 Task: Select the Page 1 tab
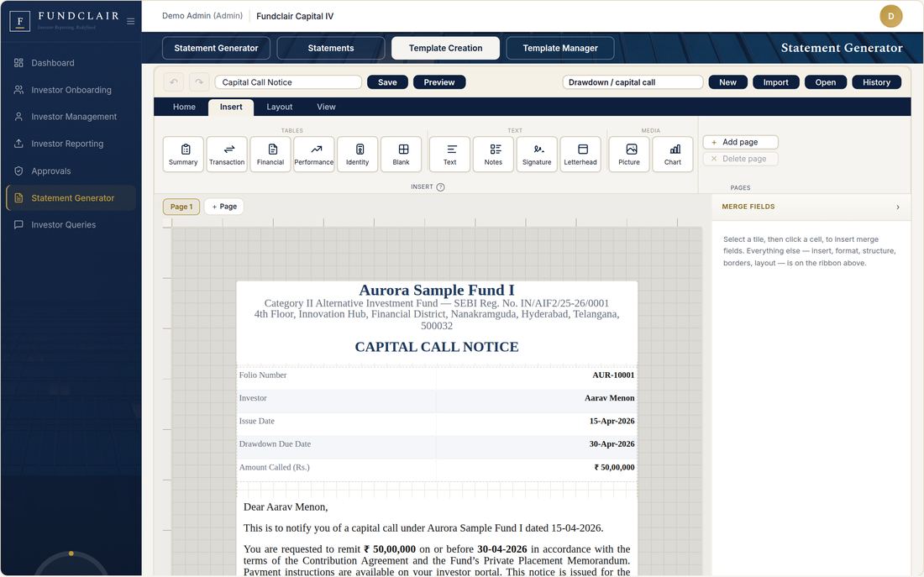pyautogui.click(x=181, y=207)
